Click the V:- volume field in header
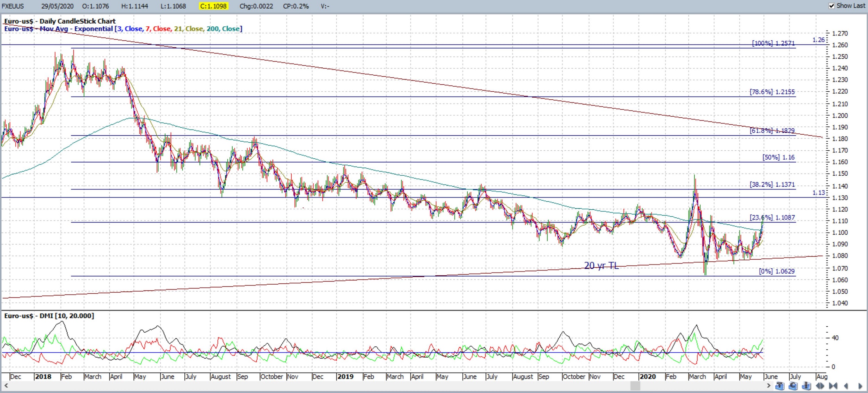Viewport: 868px width, 393px height. (x=325, y=6)
